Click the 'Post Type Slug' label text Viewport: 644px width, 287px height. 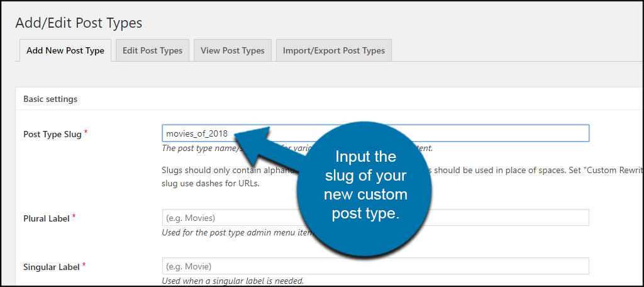[x=52, y=134]
